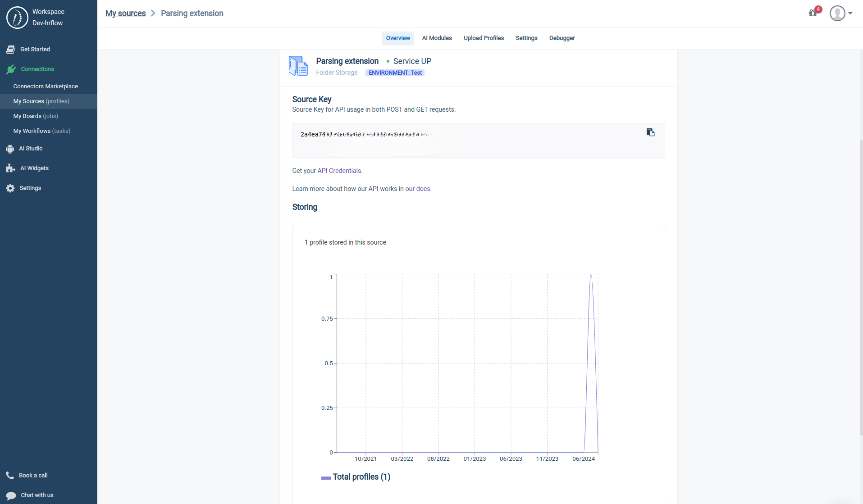Open the API Credentials link
The width and height of the screenshot is (863, 504).
coord(339,171)
